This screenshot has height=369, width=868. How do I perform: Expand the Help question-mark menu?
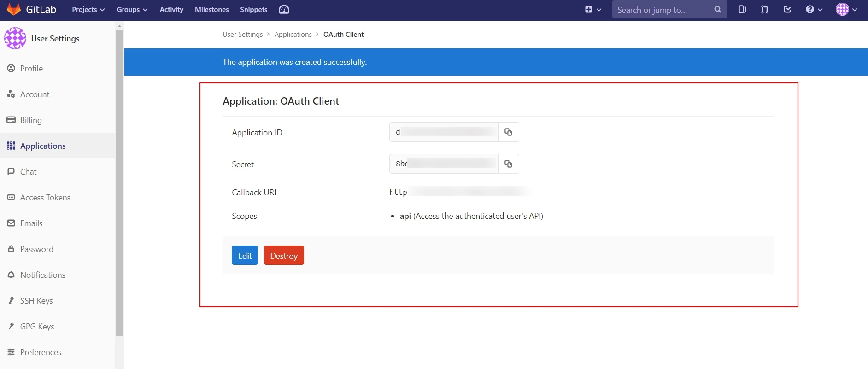814,10
